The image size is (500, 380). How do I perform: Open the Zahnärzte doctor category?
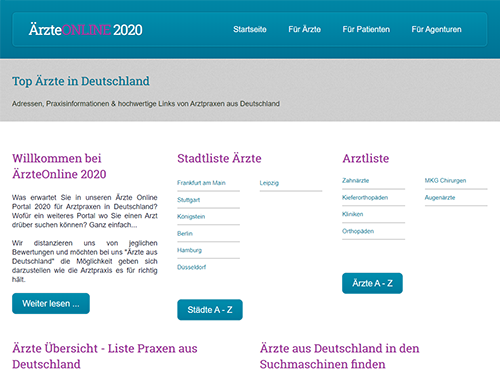pos(356,180)
